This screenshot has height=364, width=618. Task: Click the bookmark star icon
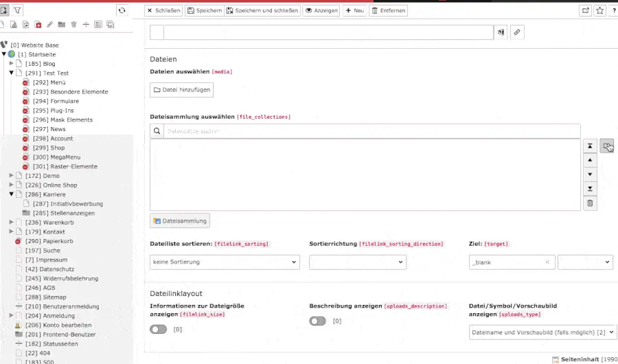click(x=599, y=10)
